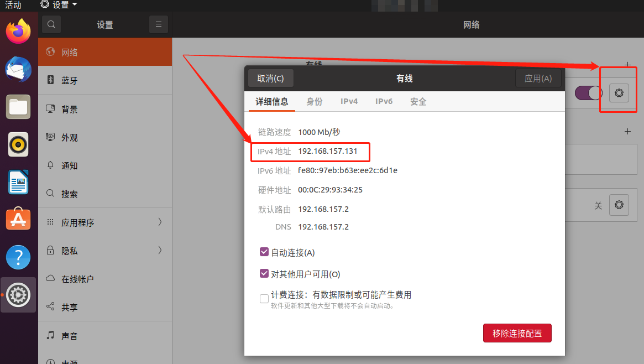Screen dimensions: 644x364
Task: Expand 应用程序 submenu chevron
Action: click(160, 222)
